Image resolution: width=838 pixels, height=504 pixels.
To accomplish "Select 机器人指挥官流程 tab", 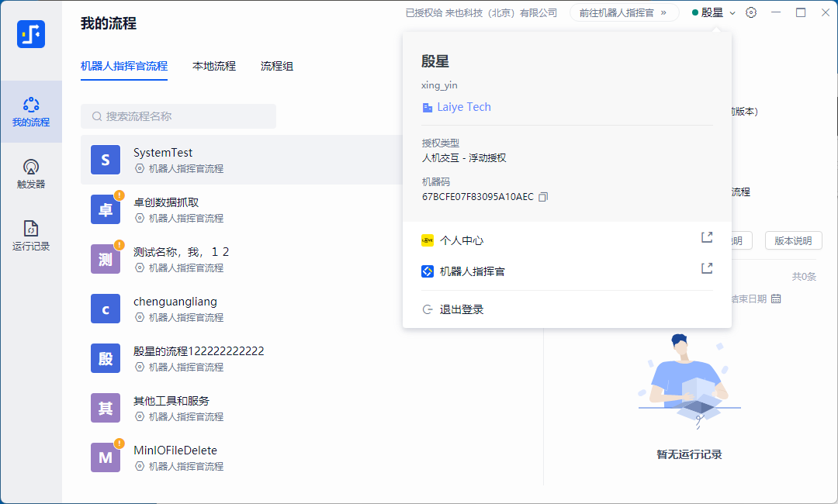I will pyautogui.click(x=124, y=66).
